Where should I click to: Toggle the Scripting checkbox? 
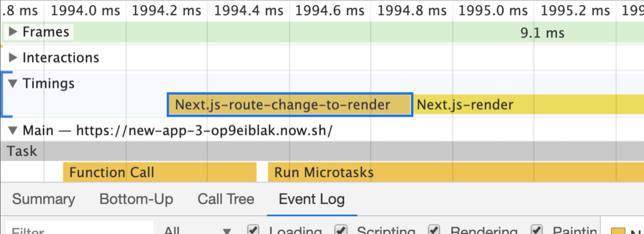click(340, 229)
